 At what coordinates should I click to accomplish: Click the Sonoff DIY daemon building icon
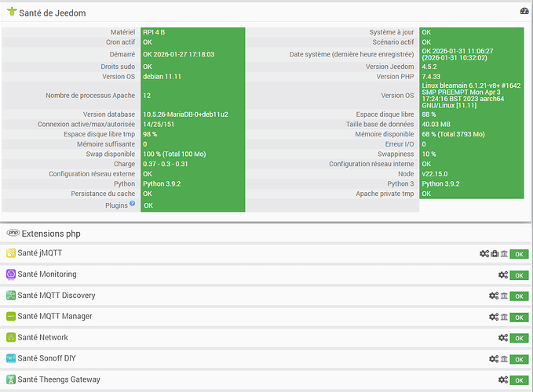tap(504, 359)
